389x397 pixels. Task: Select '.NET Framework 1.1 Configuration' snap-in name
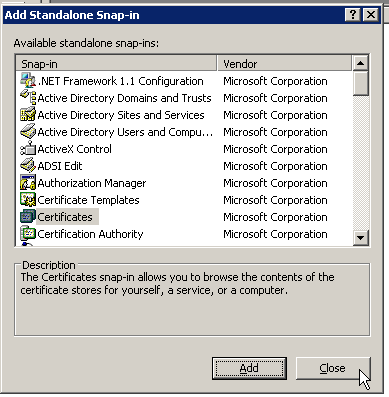(120, 81)
